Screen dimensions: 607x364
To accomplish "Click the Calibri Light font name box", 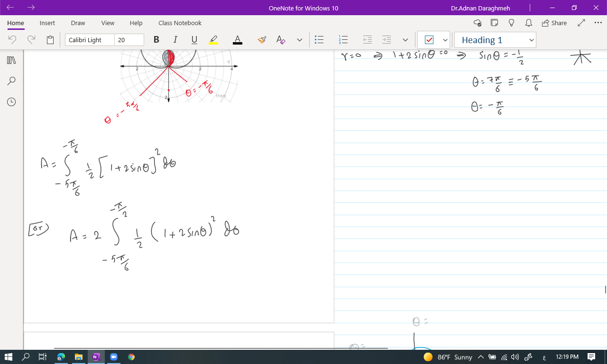I will point(90,40).
